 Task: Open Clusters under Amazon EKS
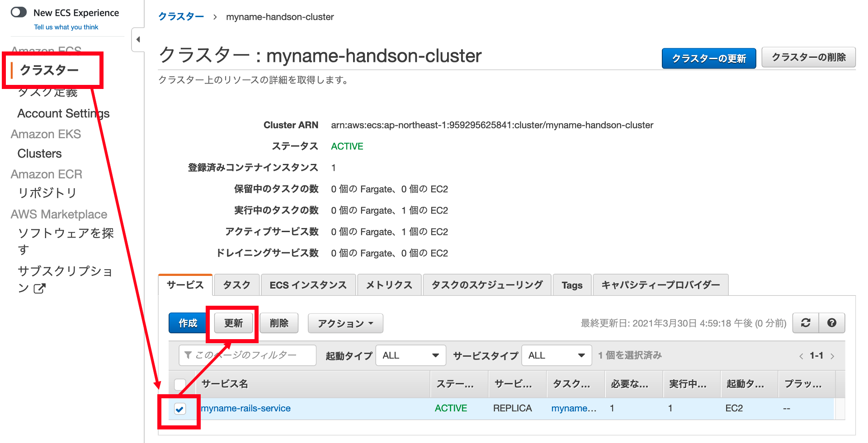[x=39, y=154]
